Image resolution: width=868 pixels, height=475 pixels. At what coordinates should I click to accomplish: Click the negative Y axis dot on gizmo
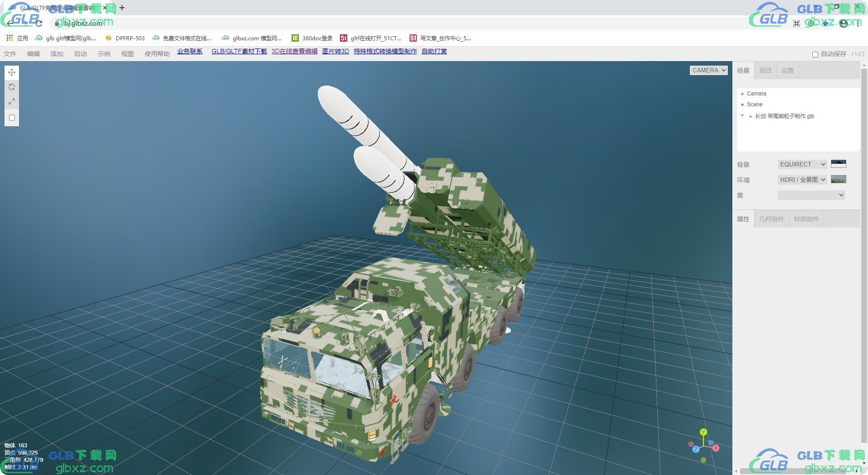[x=703, y=460]
